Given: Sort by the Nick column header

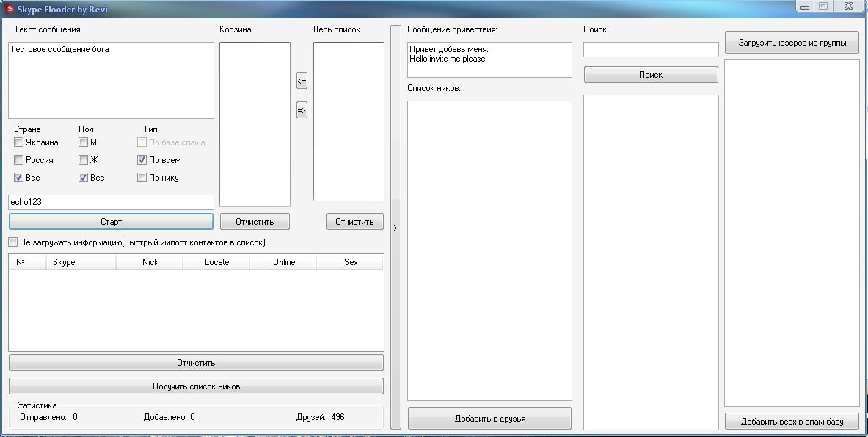Looking at the screenshot, I should [x=150, y=262].
